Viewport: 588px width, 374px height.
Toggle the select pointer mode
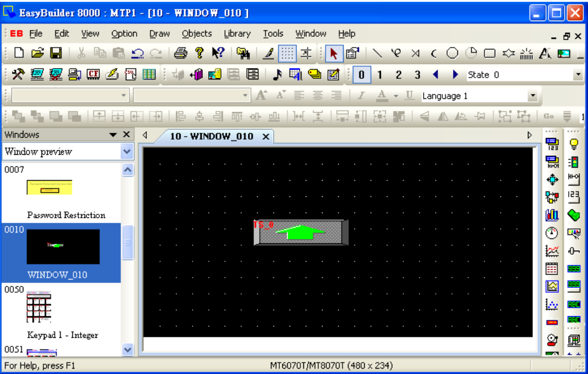pyautogui.click(x=334, y=53)
